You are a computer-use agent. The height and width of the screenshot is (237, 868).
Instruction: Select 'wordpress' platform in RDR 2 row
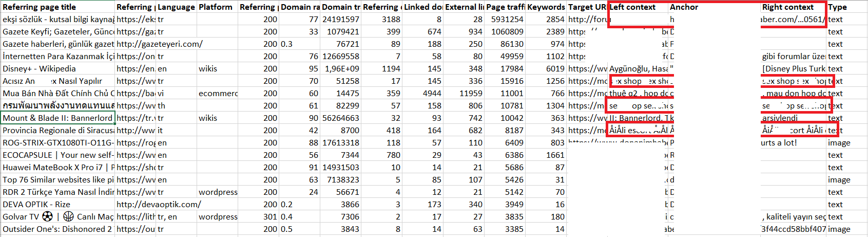[217, 192]
